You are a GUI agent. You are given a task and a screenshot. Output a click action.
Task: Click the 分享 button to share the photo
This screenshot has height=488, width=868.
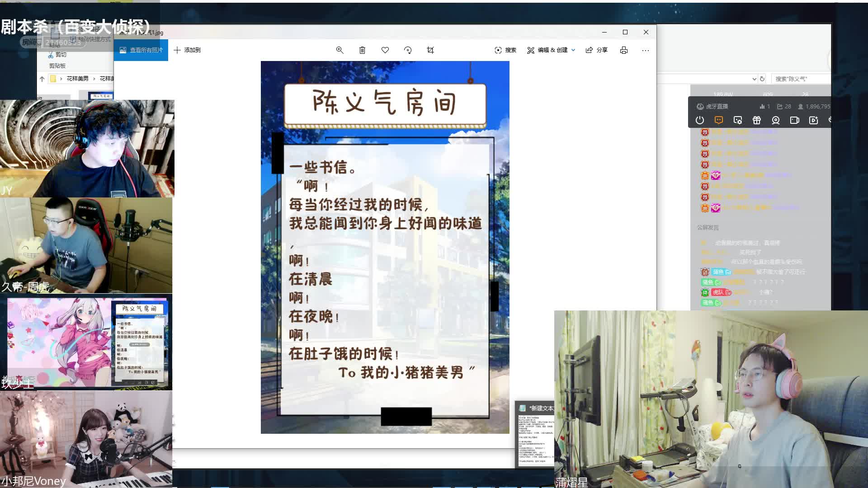click(597, 50)
